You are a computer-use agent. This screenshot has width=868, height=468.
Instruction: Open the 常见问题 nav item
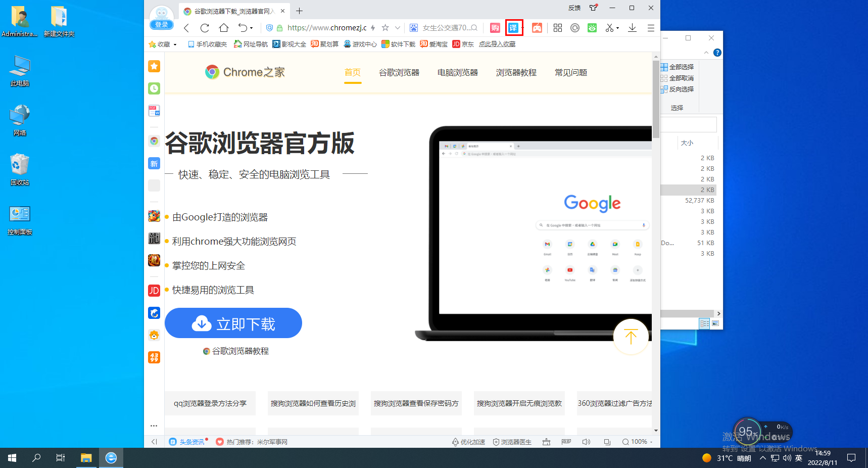click(571, 72)
